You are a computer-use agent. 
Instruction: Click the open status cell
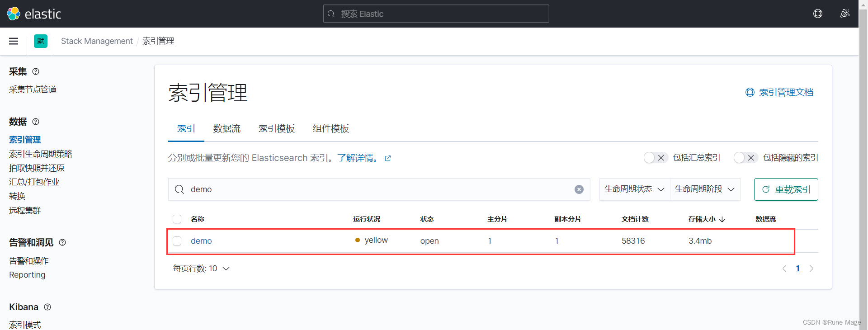click(429, 241)
